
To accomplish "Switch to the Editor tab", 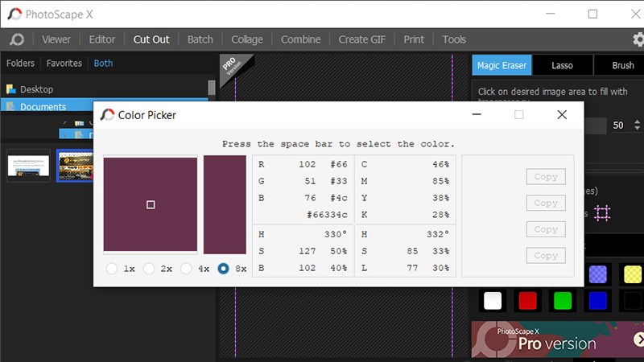I will pos(102,39).
